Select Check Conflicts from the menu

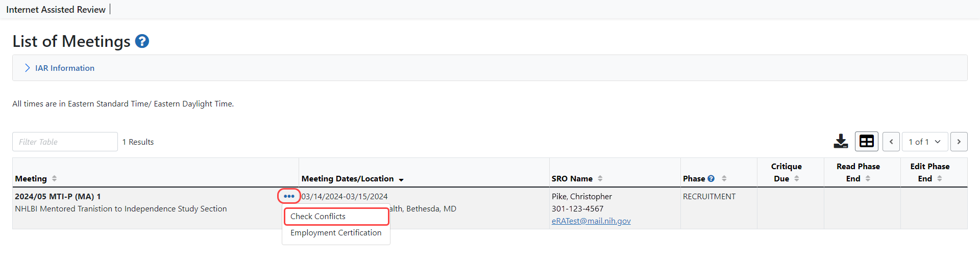pos(336,217)
